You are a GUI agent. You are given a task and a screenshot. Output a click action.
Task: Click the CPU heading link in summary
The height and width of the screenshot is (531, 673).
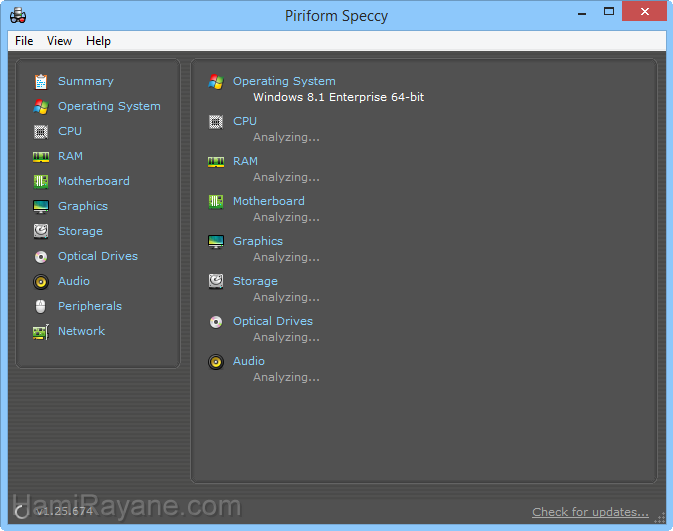[245, 121]
